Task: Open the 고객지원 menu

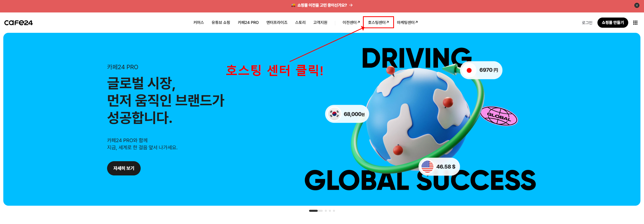Action: [320, 22]
